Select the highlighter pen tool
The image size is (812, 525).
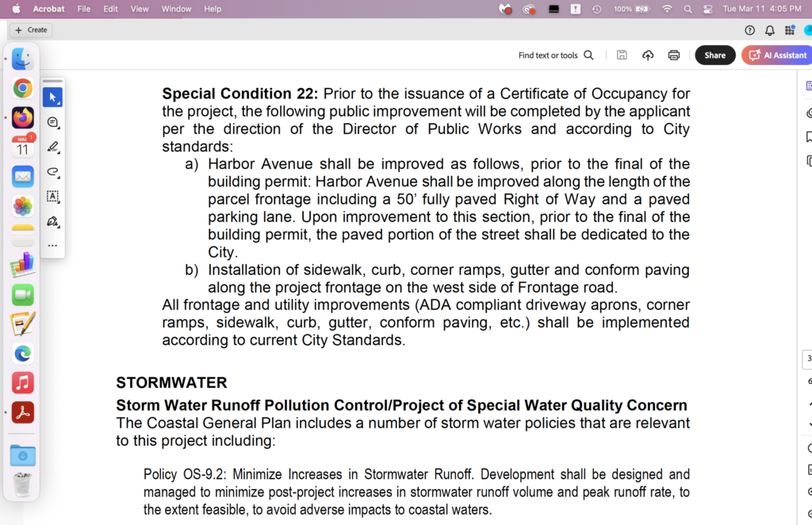[53, 147]
